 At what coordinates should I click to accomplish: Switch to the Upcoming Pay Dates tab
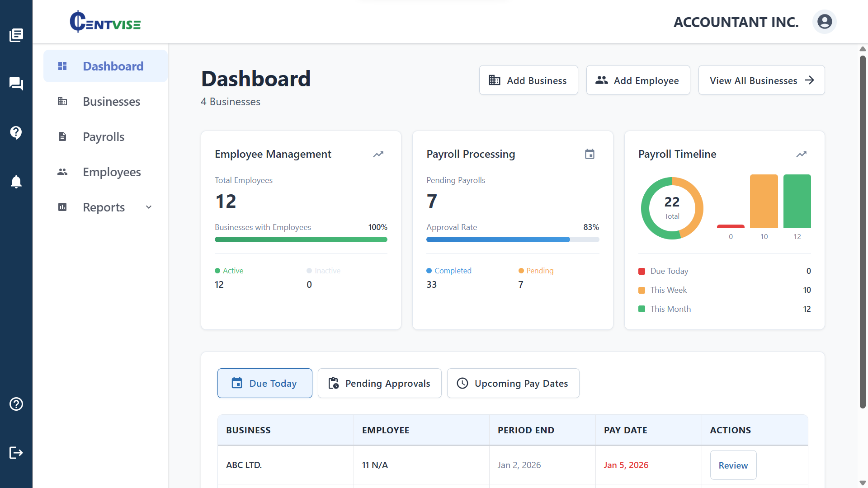[513, 383]
